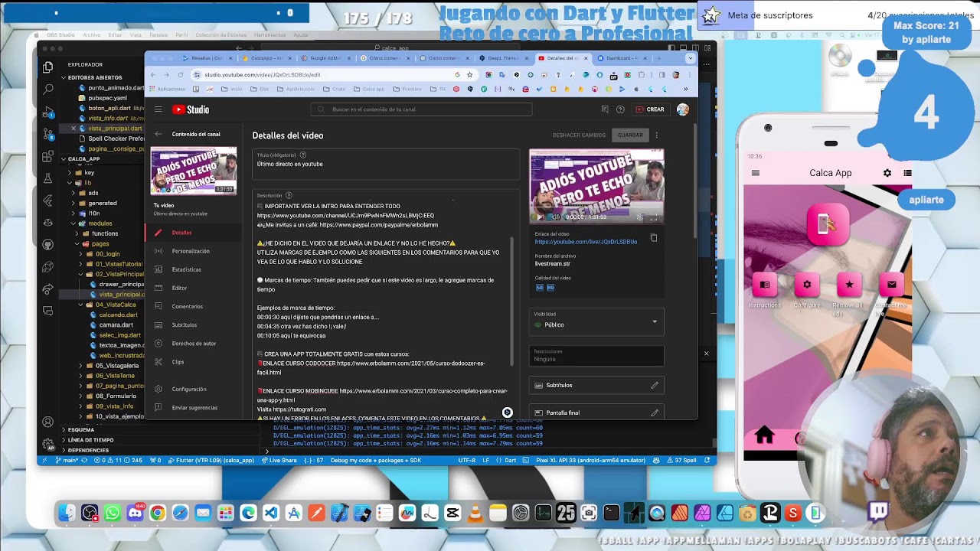Click the search field in YouTube Studio
Screen dimensions: 980x551
coord(421,109)
